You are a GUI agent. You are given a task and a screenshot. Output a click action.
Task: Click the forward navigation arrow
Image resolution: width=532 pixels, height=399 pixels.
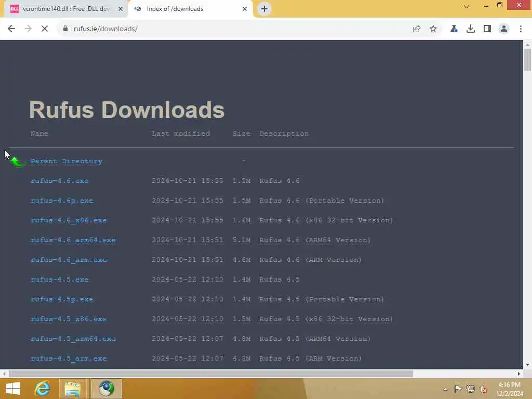tap(28, 29)
